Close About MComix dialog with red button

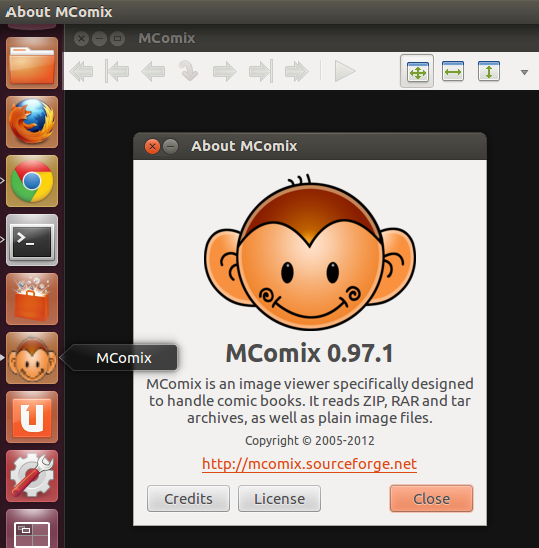click(x=152, y=146)
